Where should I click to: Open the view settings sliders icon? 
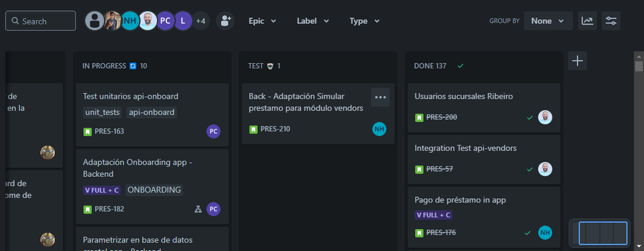pos(610,21)
